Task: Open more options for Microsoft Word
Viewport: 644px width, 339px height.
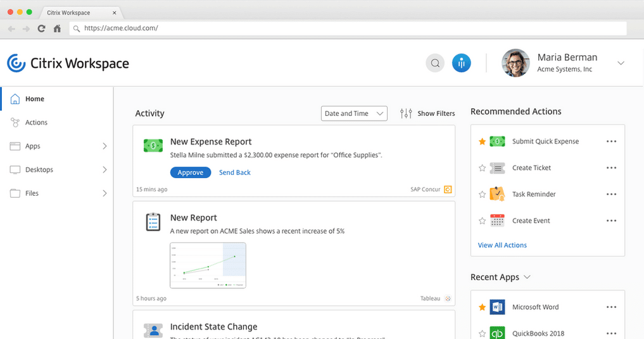Action: pos(611,307)
